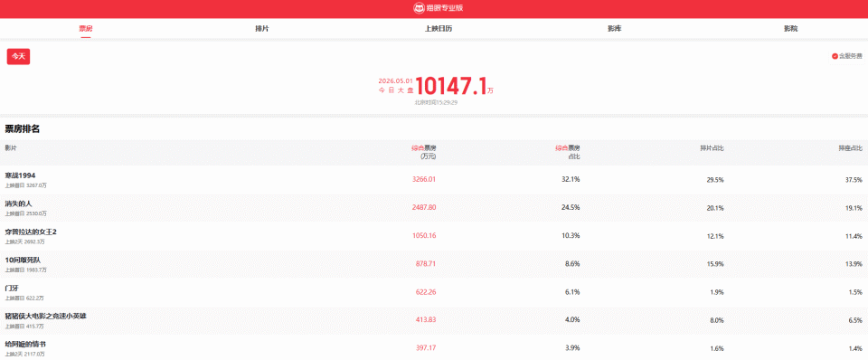The height and width of the screenshot is (360, 868).
Task: Click the 11.4% seat share cell
Action: click(854, 236)
